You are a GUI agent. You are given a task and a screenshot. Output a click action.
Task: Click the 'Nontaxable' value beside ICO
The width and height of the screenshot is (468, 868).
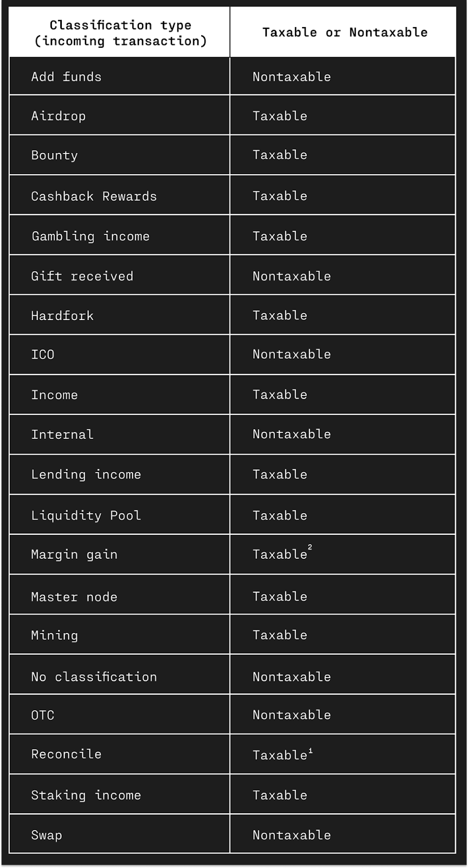[x=292, y=354]
